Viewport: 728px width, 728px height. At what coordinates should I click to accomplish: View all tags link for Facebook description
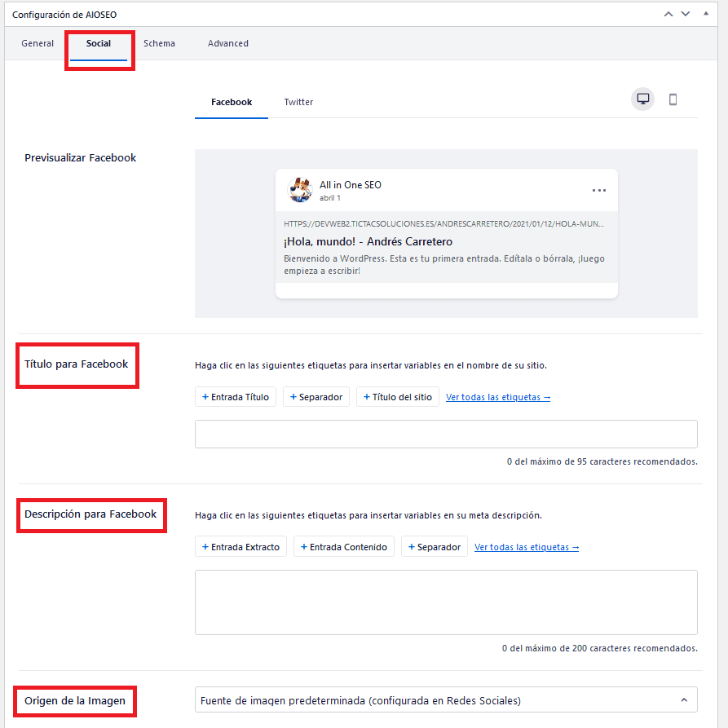tap(527, 547)
